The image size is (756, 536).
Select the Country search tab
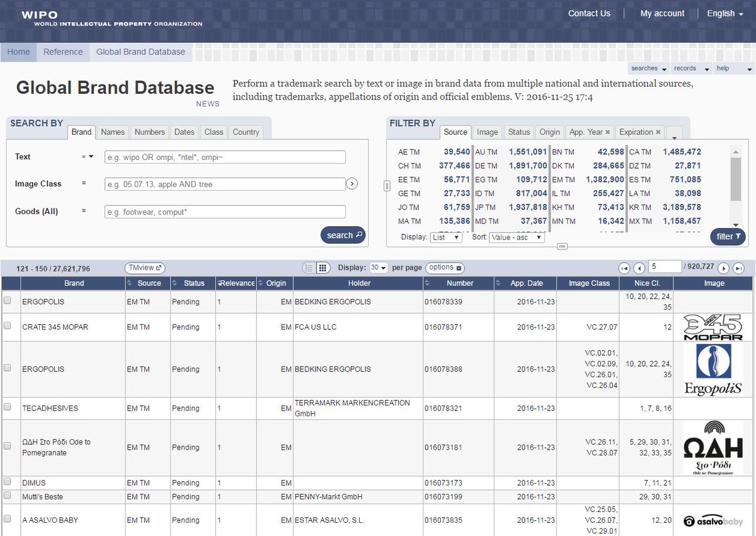pos(246,132)
